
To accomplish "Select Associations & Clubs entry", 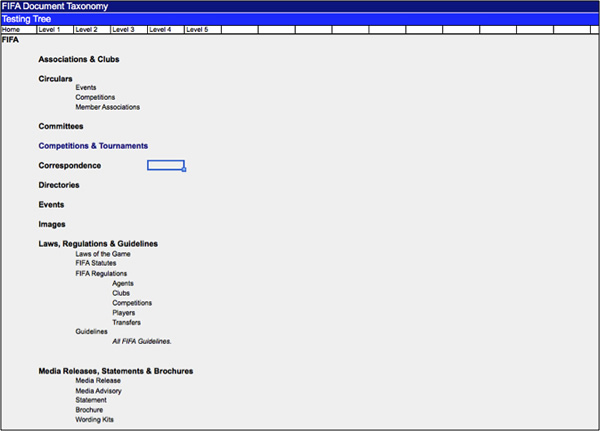I will [79, 59].
